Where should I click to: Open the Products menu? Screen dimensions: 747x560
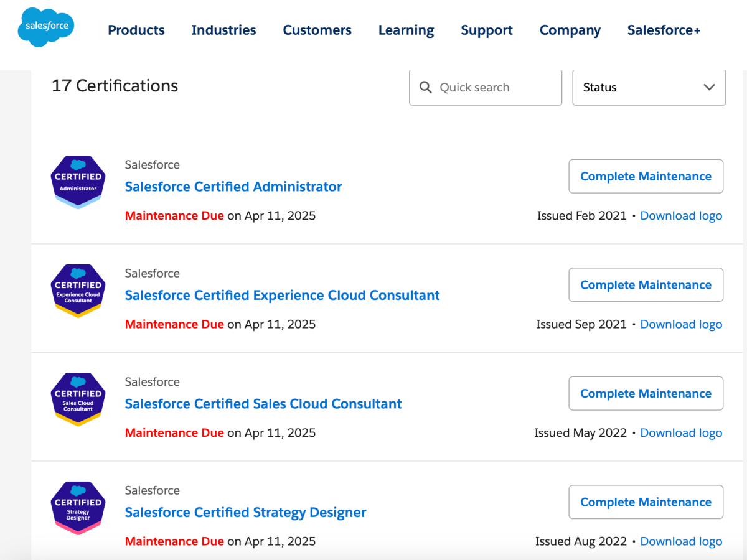point(136,30)
